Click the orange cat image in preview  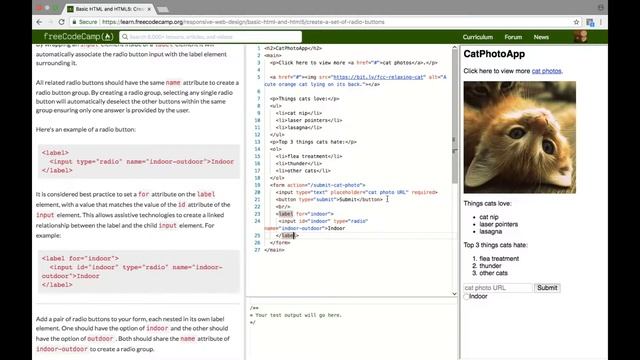(520, 137)
